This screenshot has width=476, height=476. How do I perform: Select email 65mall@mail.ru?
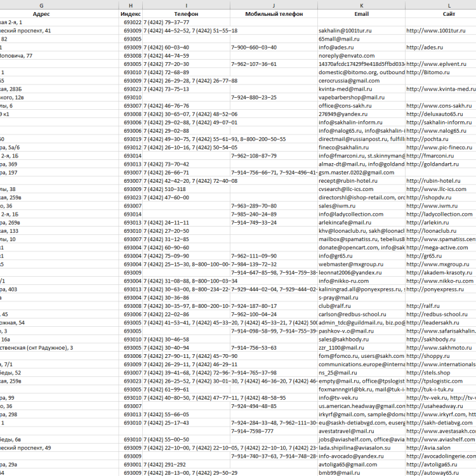pyautogui.click(x=339, y=39)
